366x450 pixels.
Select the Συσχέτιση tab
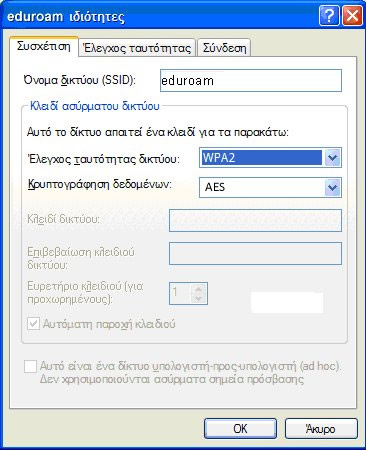pyautogui.click(x=44, y=46)
